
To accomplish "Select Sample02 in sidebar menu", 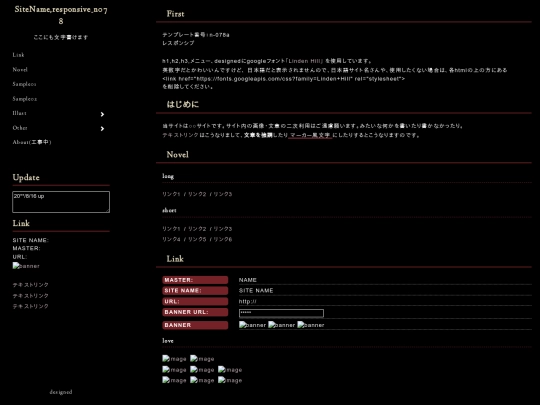I will coord(25,99).
